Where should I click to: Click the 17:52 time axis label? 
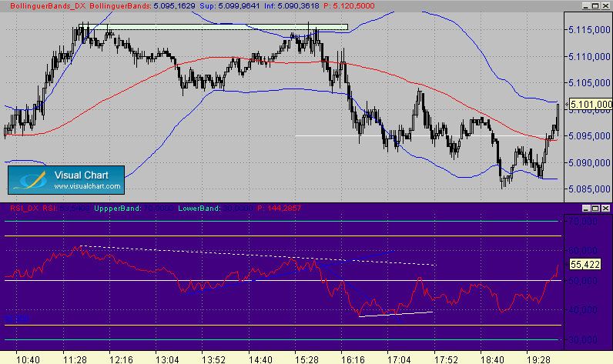pos(446,359)
